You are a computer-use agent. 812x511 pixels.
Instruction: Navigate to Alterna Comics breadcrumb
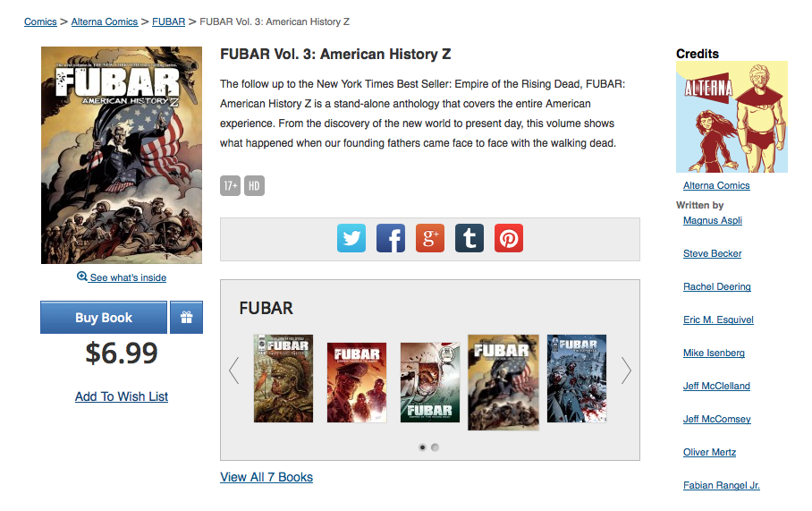point(105,21)
